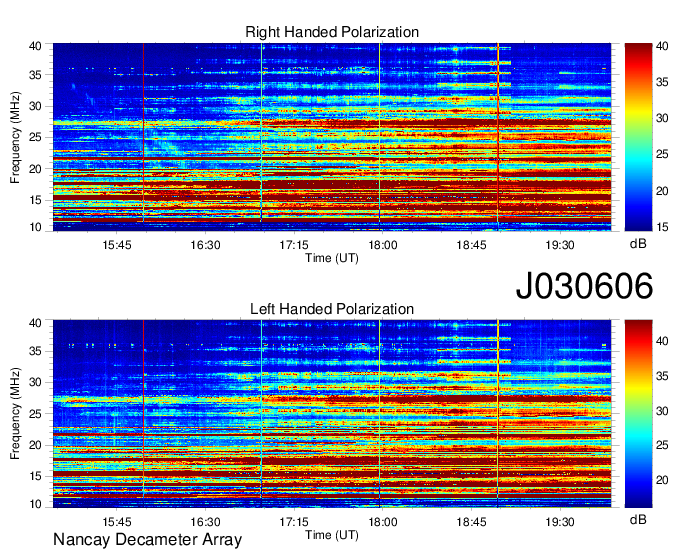The height and width of the screenshot is (552, 680).
Task: Click the 25 MHz tick of top plot
Action: coord(35,137)
